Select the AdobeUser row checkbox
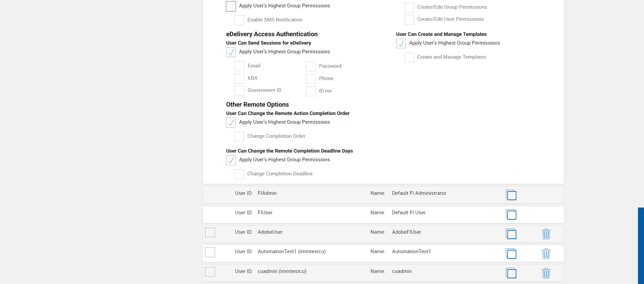Image resolution: width=644 pixels, height=284 pixels. [x=210, y=232]
